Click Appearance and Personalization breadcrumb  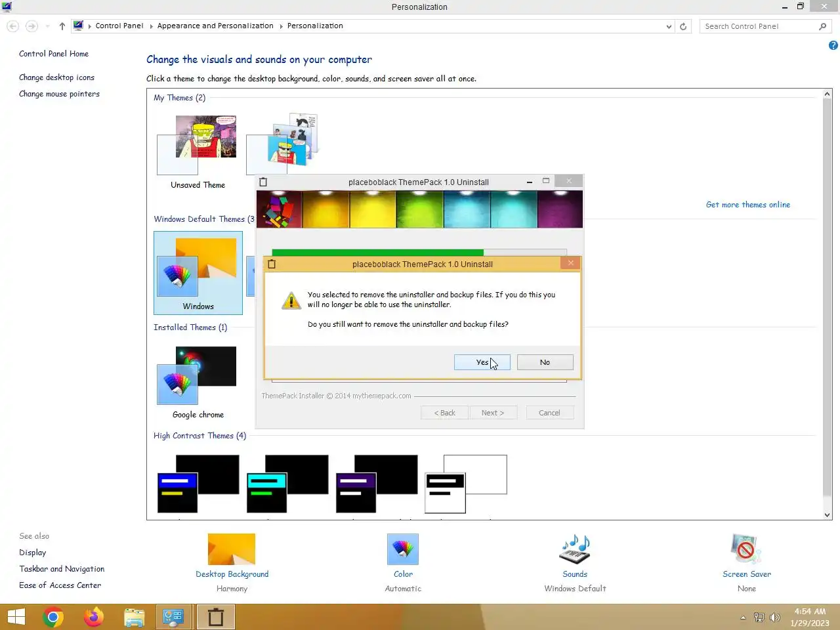(x=215, y=26)
